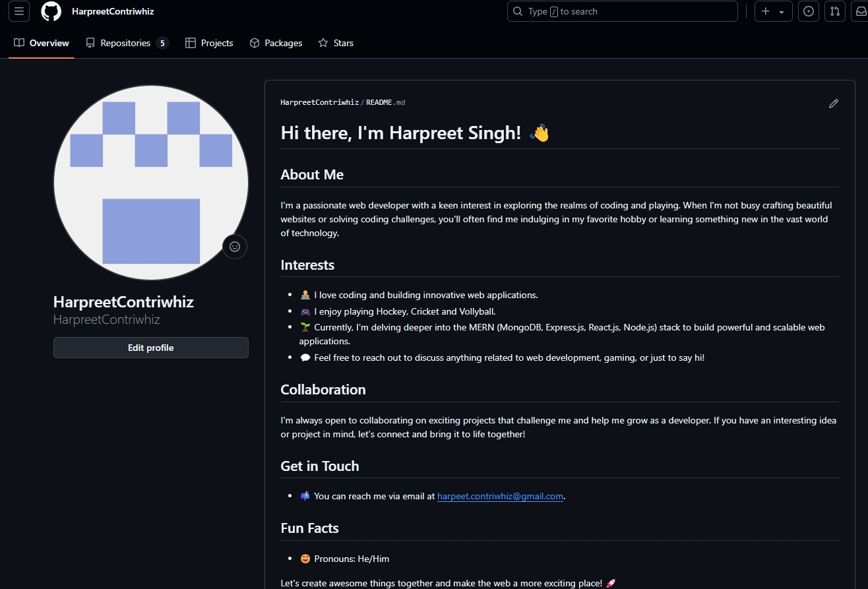Click the repo icon on Repositories tab

click(90, 43)
